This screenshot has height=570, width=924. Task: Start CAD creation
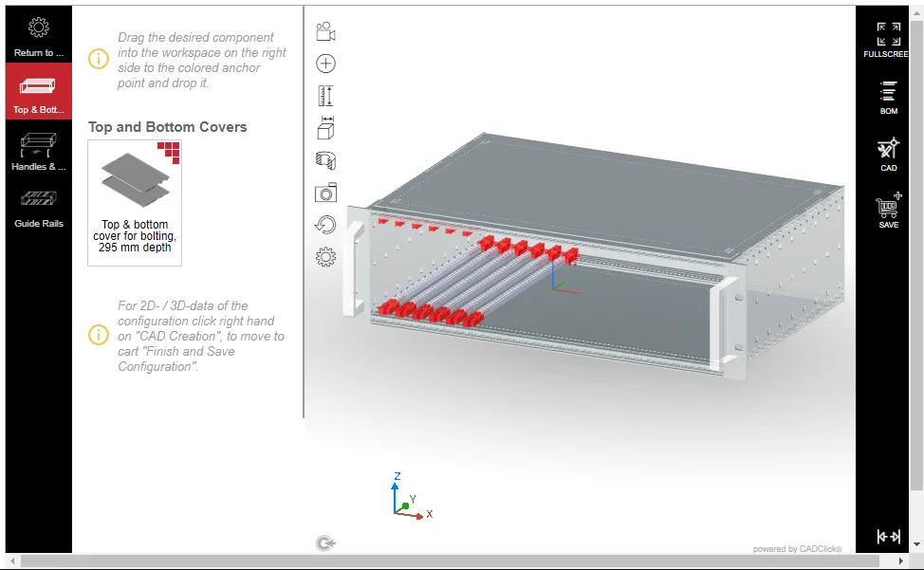888,153
